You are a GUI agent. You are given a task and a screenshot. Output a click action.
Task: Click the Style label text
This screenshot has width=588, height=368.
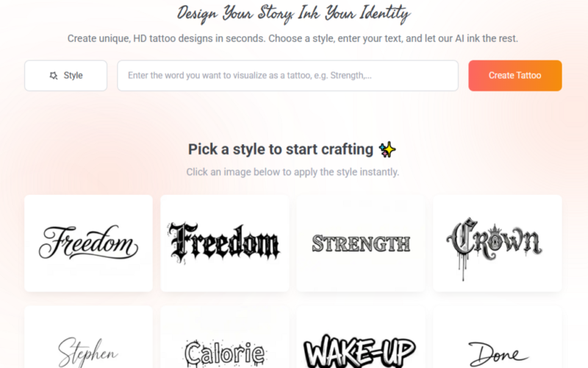pos(73,76)
